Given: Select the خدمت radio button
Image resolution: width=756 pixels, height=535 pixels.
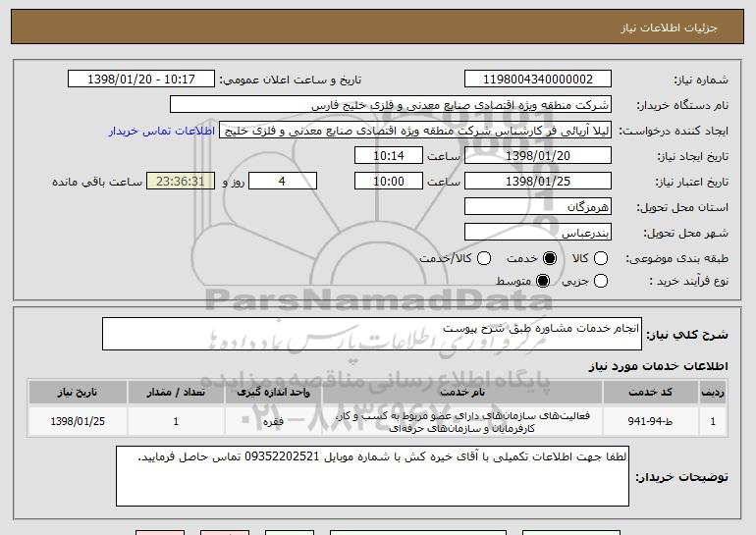Looking at the screenshot, I should tap(550, 259).
